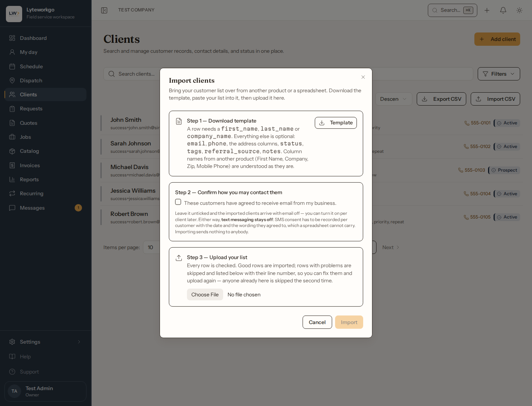Image resolution: width=532 pixels, height=406 pixels.
Task: Click phone number 555-0101
Action: pyautogui.click(x=481, y=123)
